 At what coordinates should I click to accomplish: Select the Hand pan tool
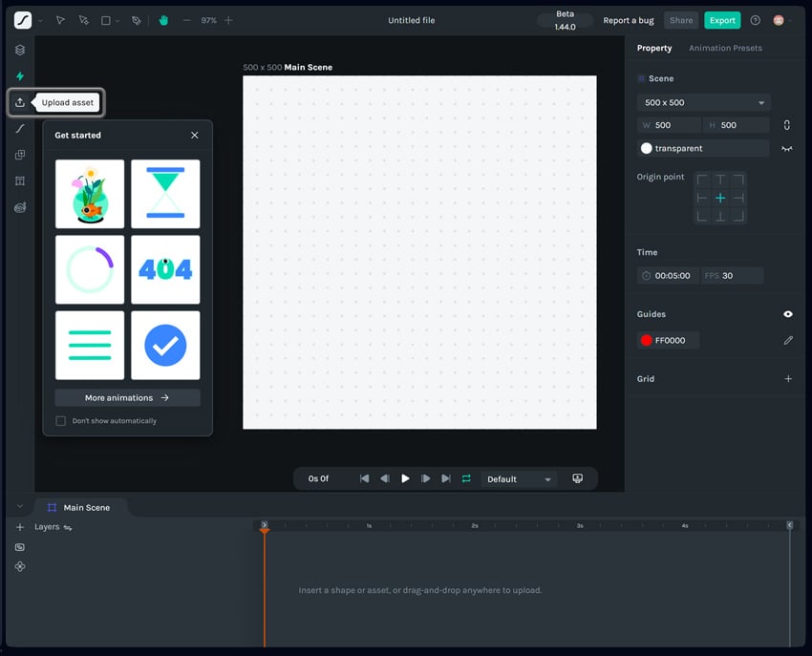coord(163,20)
